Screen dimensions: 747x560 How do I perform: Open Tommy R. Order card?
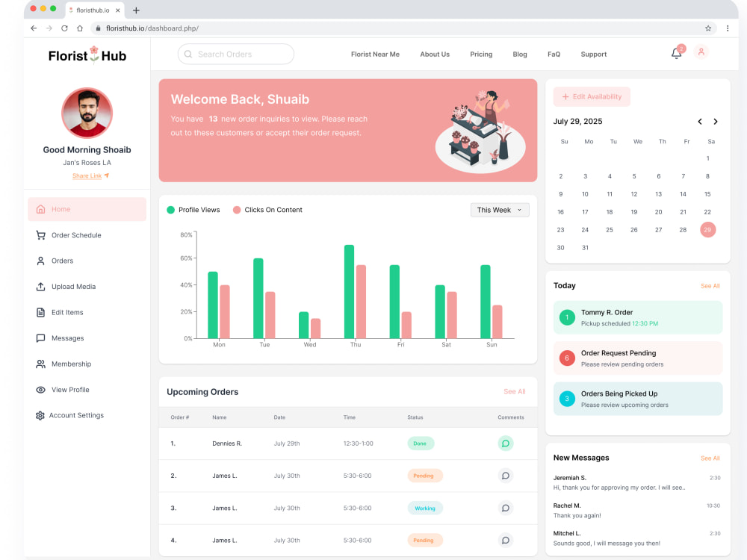[638, 317]
